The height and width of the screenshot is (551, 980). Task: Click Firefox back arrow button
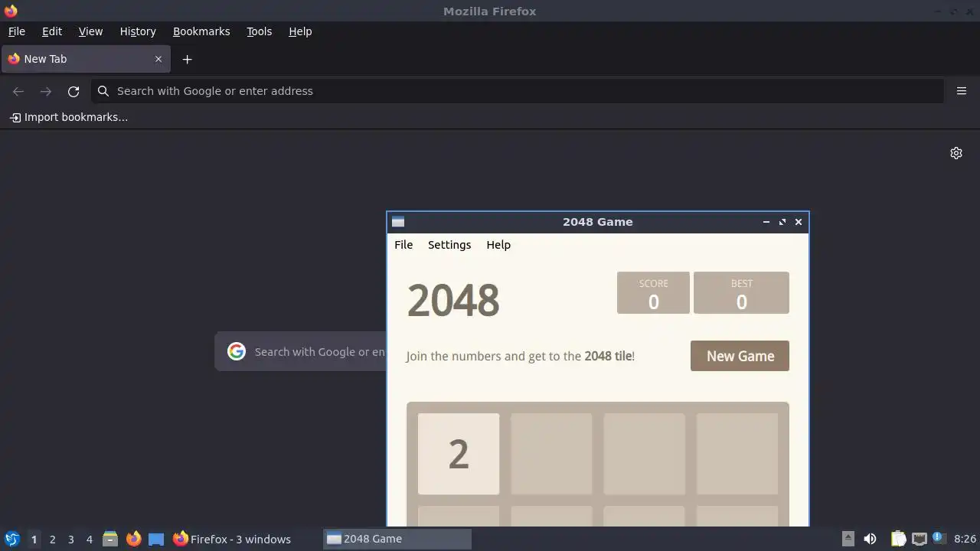(x=18, y=91)
